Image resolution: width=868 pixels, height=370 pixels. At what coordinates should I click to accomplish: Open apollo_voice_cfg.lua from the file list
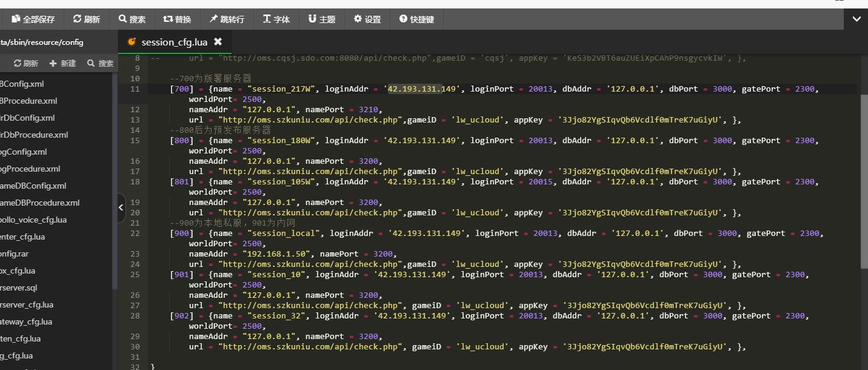33,220
